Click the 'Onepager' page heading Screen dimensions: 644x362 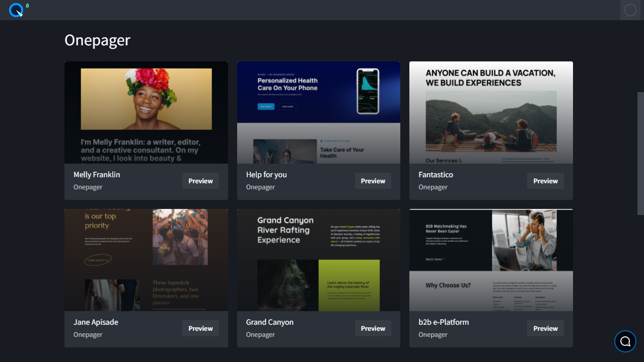click(98, 40)
